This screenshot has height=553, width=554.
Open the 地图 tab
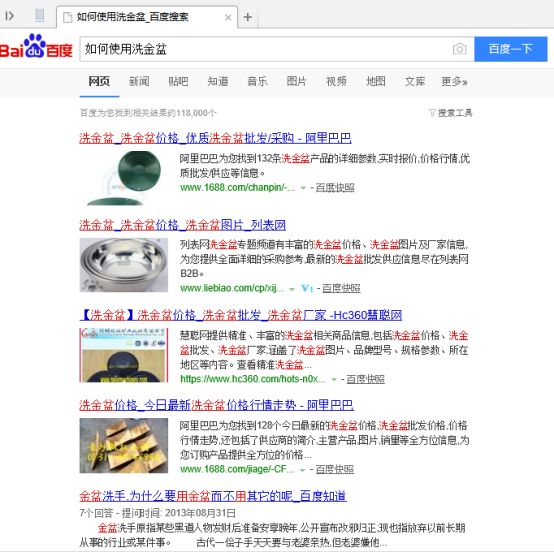point(376,81)
